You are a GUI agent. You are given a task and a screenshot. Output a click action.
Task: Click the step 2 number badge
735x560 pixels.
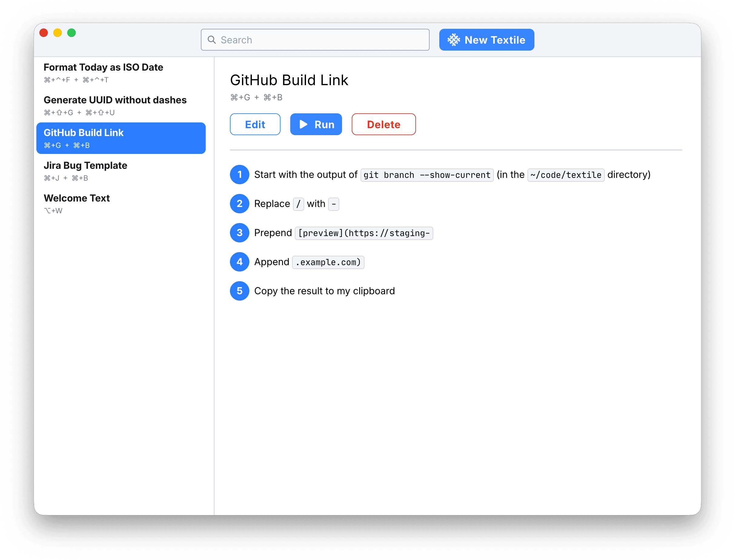239,203
